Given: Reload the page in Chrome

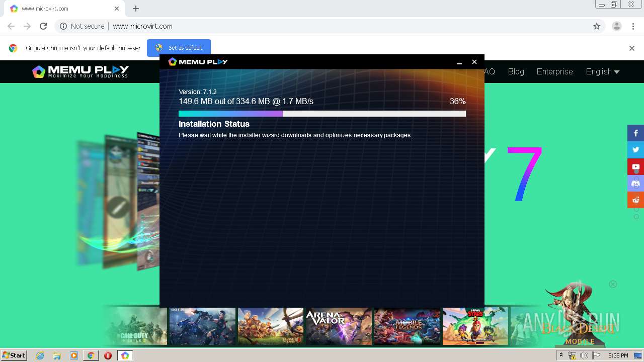Looking at the screenshot, I should tap(43, 26).
